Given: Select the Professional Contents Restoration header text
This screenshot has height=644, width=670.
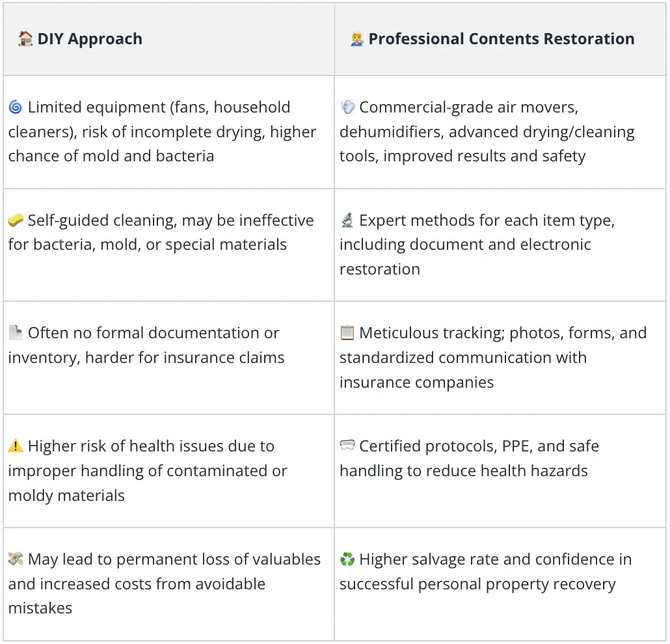Looking at the screenshot, I should [502, 39].
